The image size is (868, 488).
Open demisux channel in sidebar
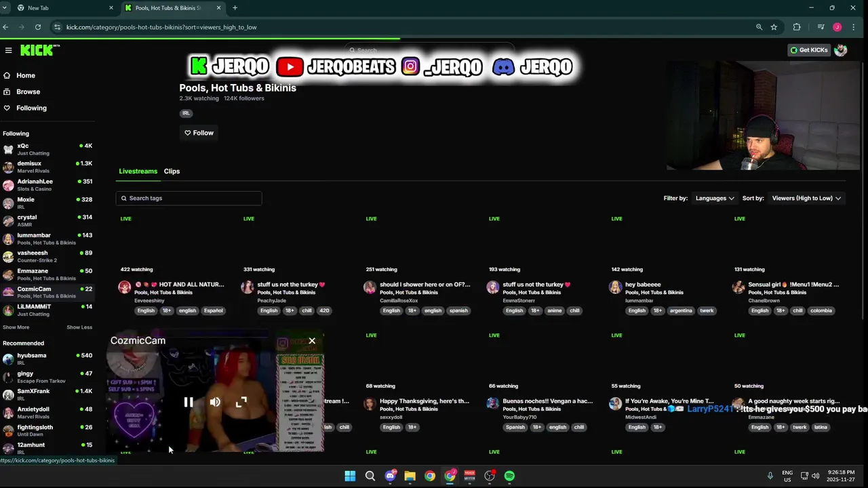coord(47,167)
